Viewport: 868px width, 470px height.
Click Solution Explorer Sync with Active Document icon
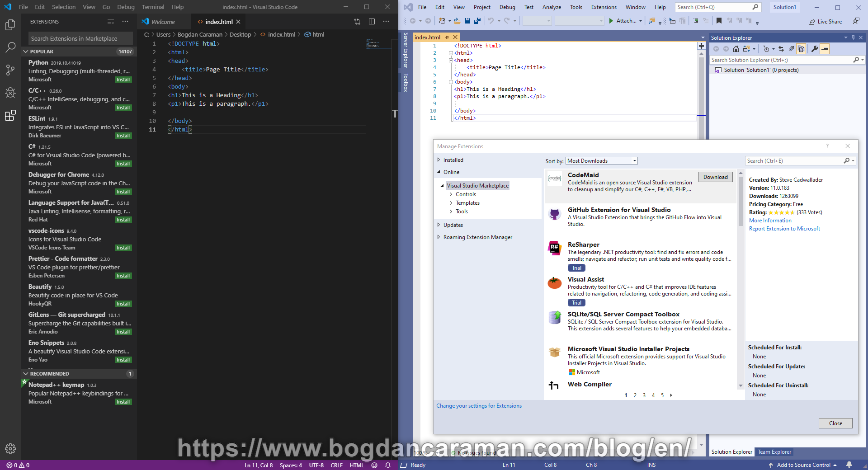[781, 49]
